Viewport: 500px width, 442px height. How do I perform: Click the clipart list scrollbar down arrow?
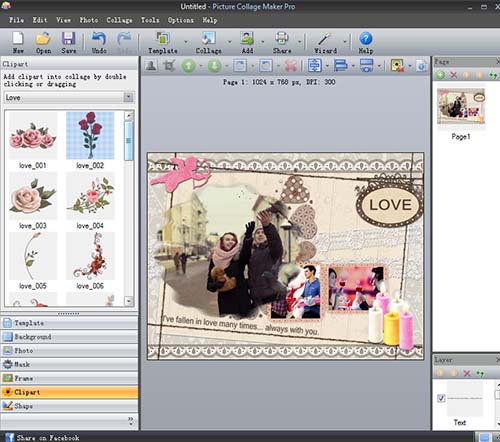tap(129, 301)
